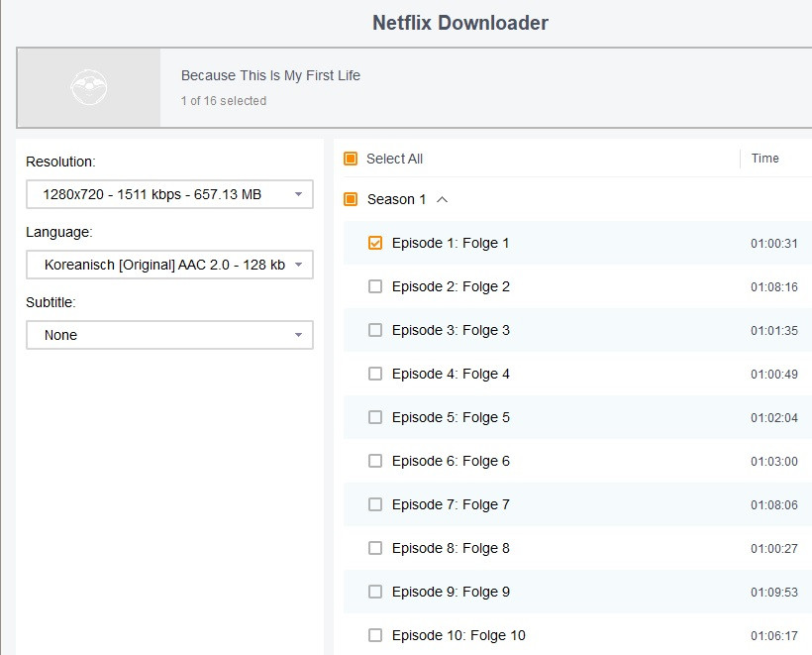Check the Episode 10: Folge 10 box
The image size is (812, 655).
375,635
